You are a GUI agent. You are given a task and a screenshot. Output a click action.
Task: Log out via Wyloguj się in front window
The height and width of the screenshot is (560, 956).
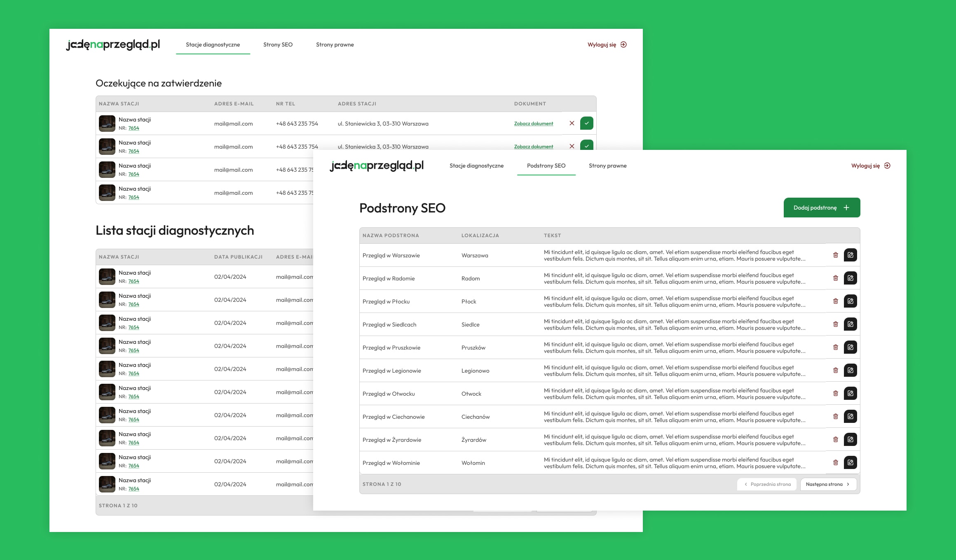tap(871, 166)
